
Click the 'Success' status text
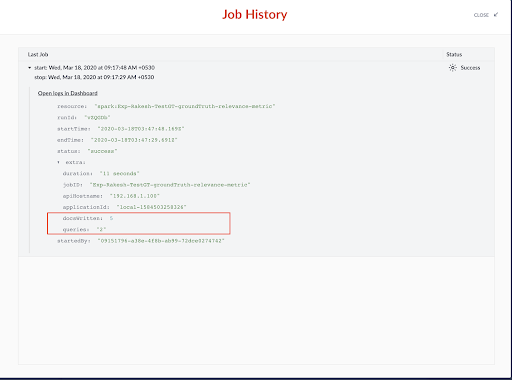click(470, 68)
